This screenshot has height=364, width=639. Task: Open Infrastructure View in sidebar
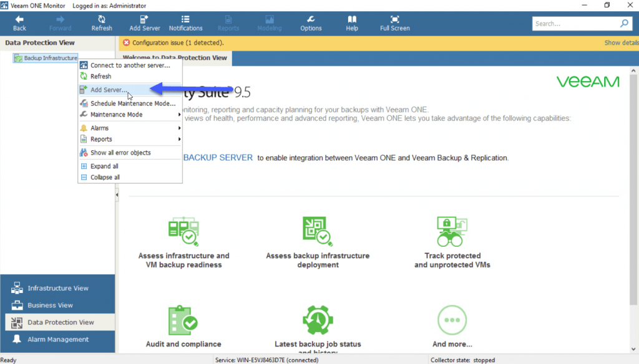pyautogui.click(x=57, y=289)
